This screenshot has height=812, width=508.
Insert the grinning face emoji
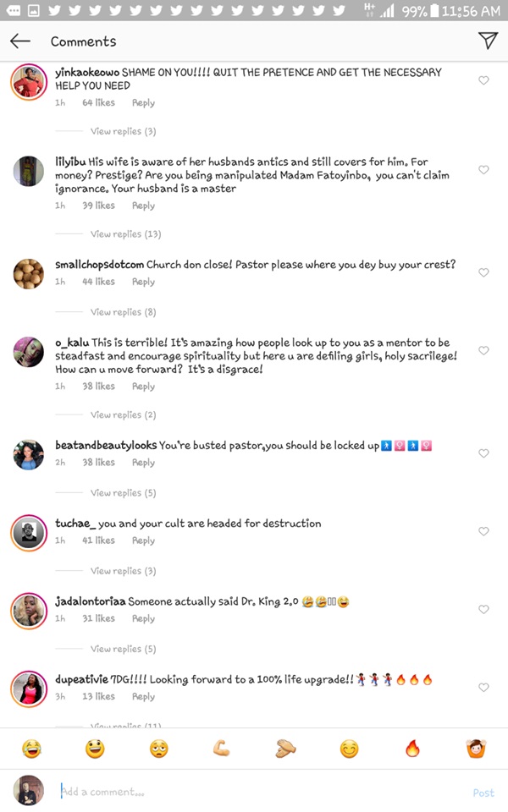pos(95,749)
